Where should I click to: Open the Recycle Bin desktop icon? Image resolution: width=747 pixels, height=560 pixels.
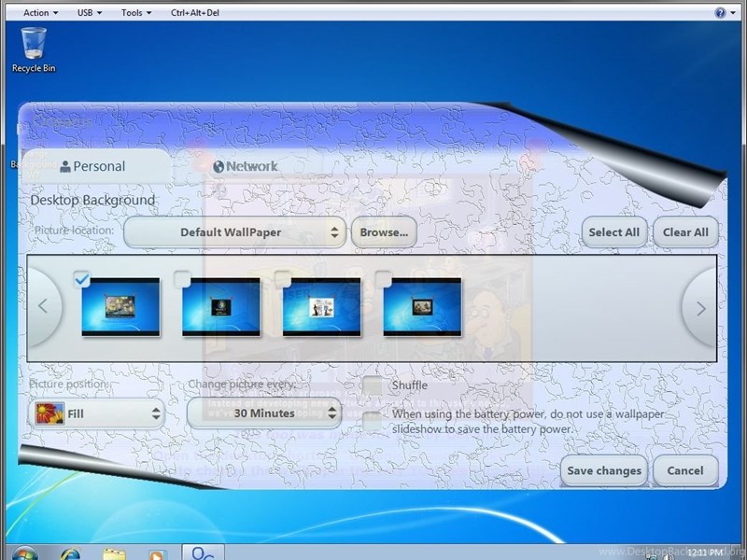[x=34, y=47]
